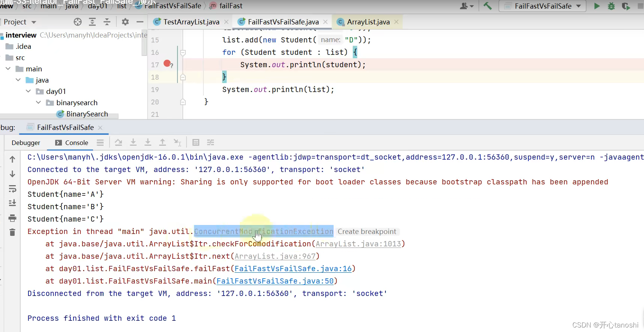Viewport: 644px width, 332px height.
Task: Open the ArrayList.java:967 stack trace link
Action: tap(275, 256)
